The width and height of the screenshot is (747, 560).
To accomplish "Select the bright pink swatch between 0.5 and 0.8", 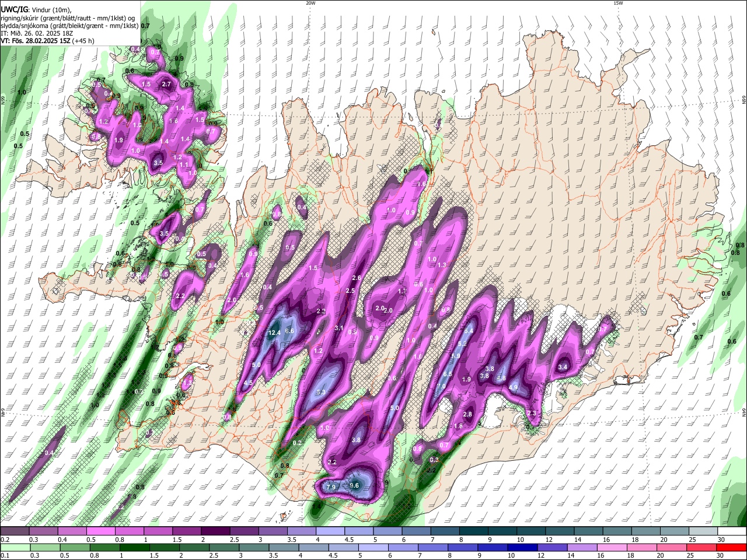I will click(100, 531).
